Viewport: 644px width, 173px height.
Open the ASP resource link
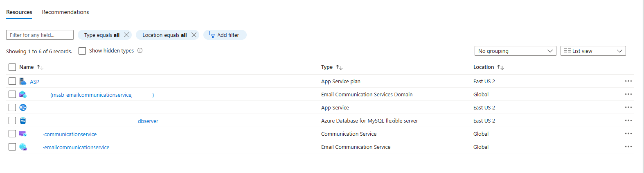tap(34, 82)
